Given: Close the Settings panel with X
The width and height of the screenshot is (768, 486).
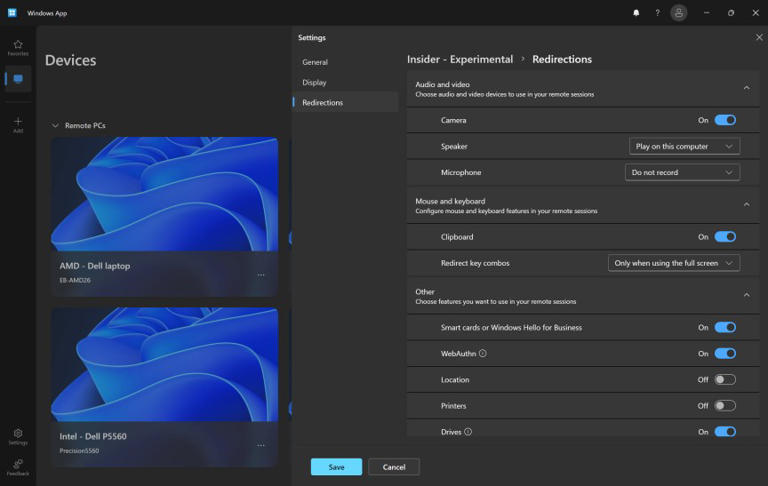Looking at the screenshot, I should 759,37.
